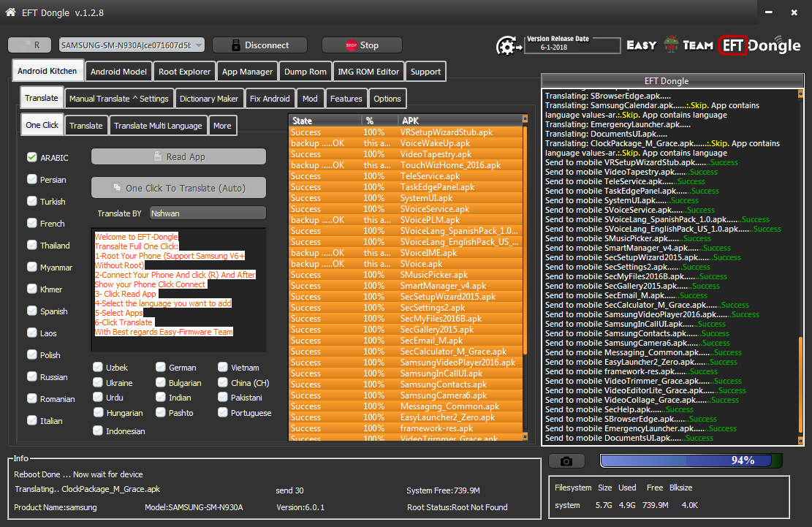The image size is (812, 527).
Task: Check the China (CH) language checkbox
Action: (223, 382)
